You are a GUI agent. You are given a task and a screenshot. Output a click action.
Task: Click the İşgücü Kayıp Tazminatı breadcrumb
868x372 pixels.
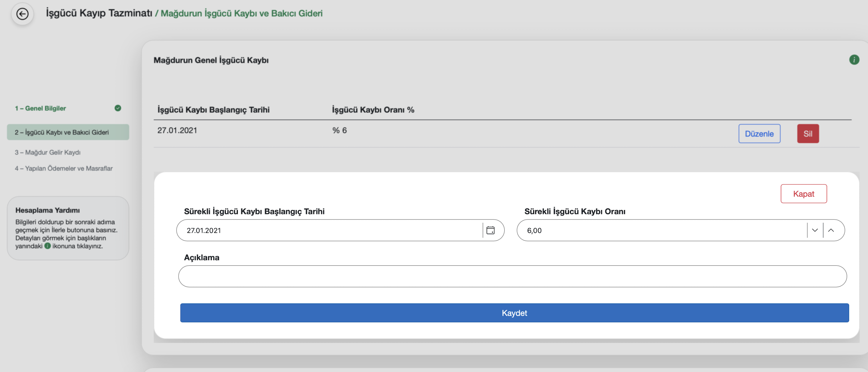(99, 13)
